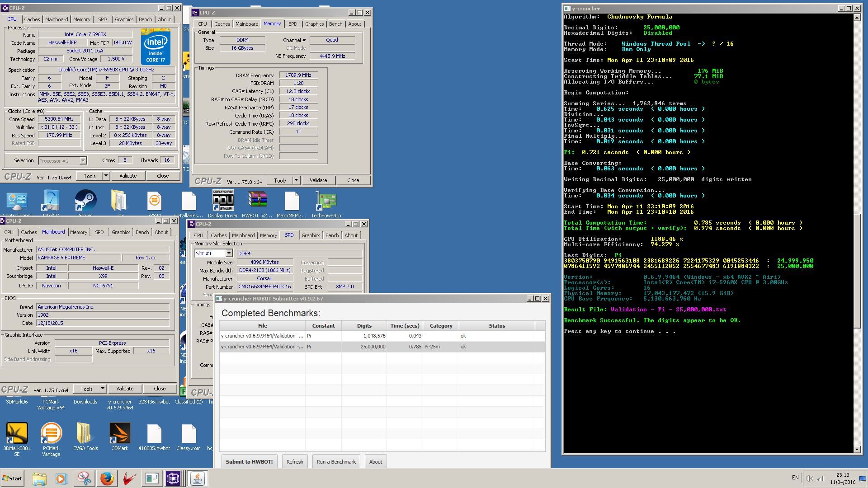The height and width of the screenshot is (488, 868).
Task: Open the HWBOT_x2 WinRAR archive icon
Action: (x=257, y=203)
